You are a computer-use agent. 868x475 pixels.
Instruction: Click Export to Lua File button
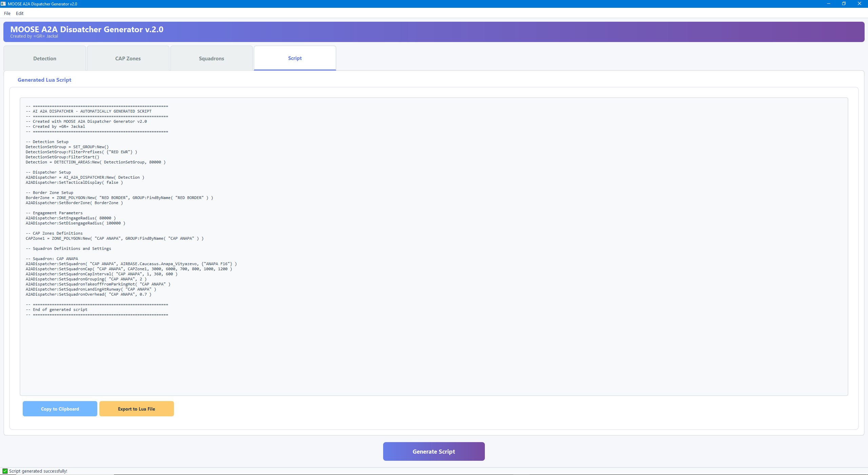[136, 409]
